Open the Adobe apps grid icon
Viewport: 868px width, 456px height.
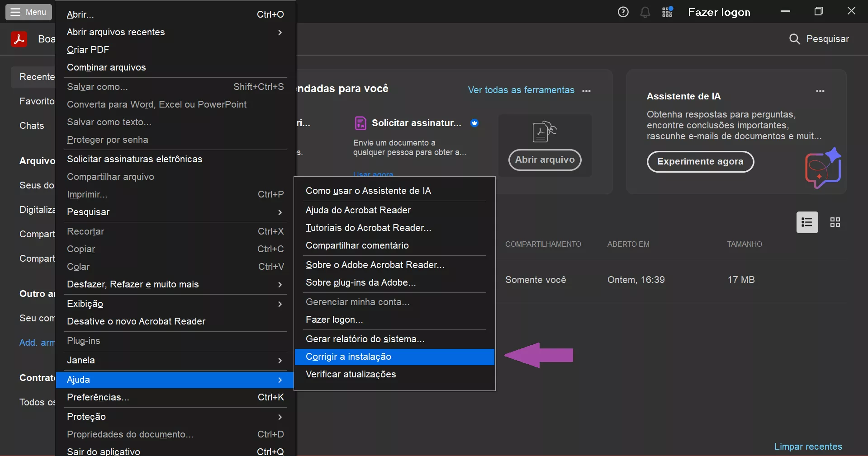pyautogui.click(x=667, y=12)
